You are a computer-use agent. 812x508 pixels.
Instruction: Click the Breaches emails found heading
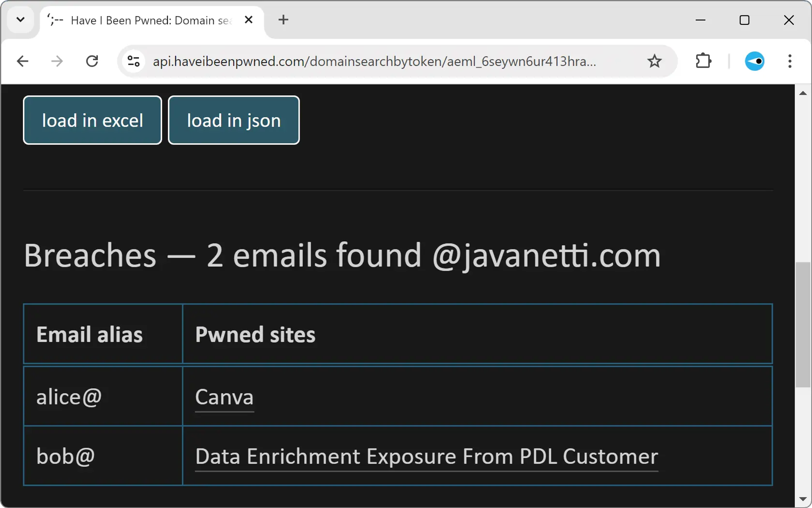(342, 256)
